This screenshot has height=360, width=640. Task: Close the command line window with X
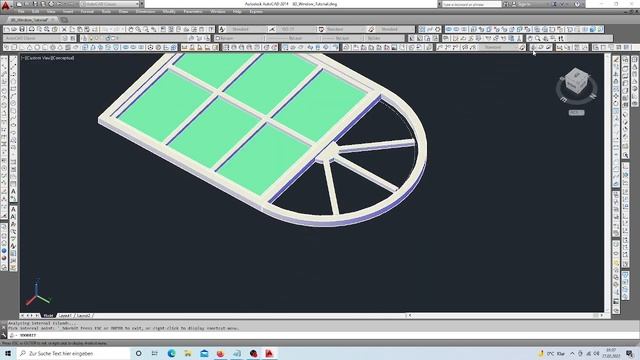pyautogui.click(x=4, y=328)
